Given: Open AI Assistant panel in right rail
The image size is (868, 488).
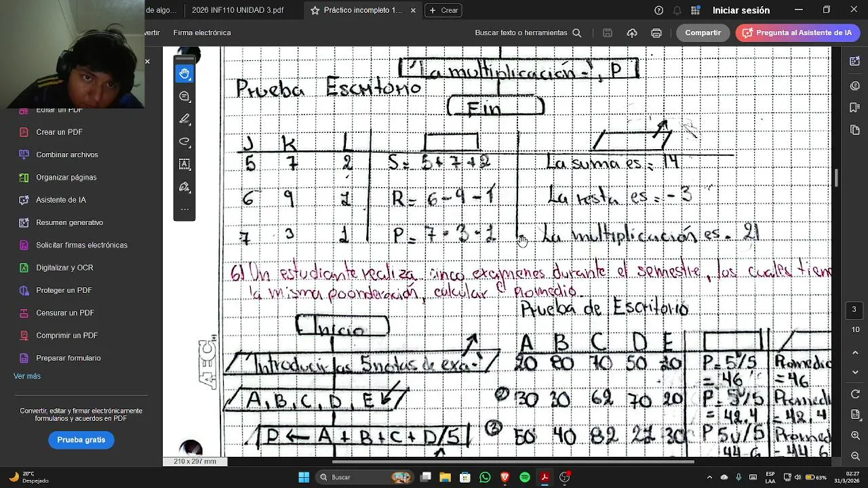Looking at the screenshot, I should (855, 61).
